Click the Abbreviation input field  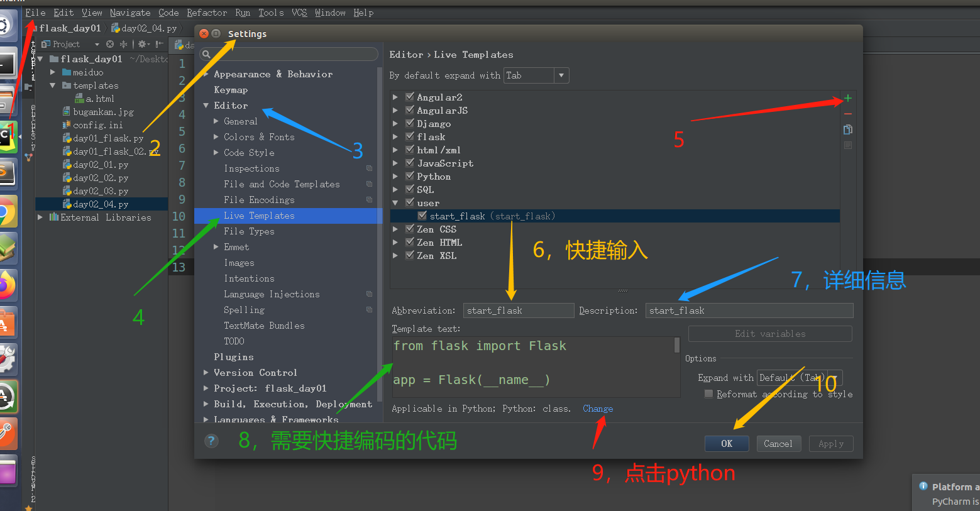(519, 310)
